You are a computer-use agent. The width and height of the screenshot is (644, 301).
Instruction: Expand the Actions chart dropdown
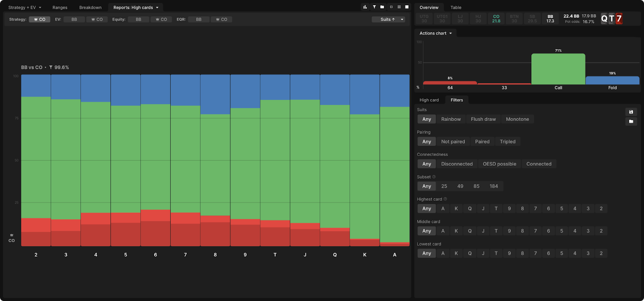[x=436, y=33]
